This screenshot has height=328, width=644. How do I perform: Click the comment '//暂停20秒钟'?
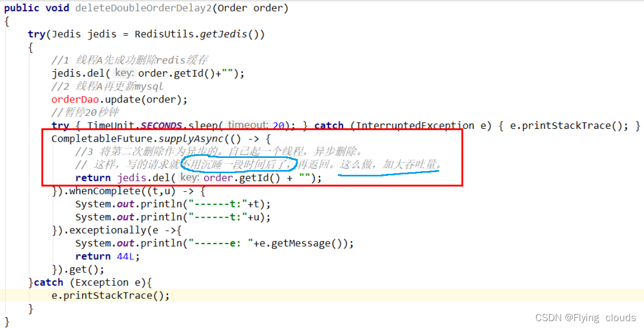85,113
